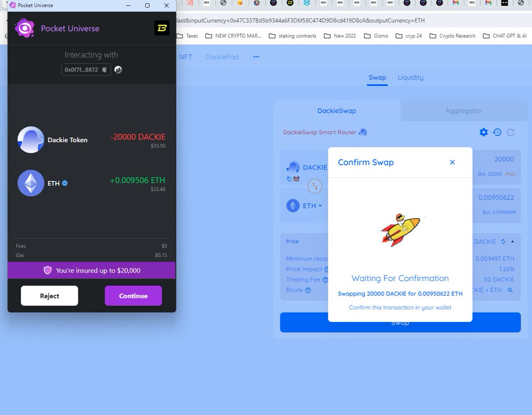Open the Liquidity tab
The height and width of the screenshot is (415, 532).
411,78
